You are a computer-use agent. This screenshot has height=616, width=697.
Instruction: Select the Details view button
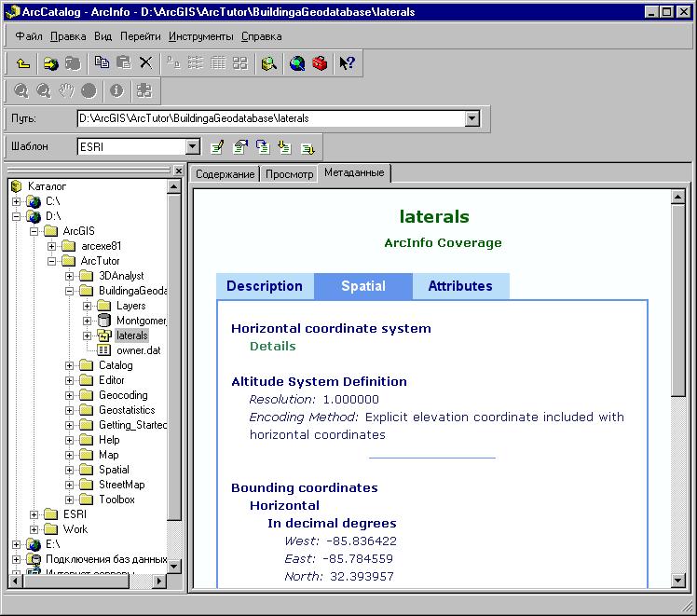tap(217, 62)
